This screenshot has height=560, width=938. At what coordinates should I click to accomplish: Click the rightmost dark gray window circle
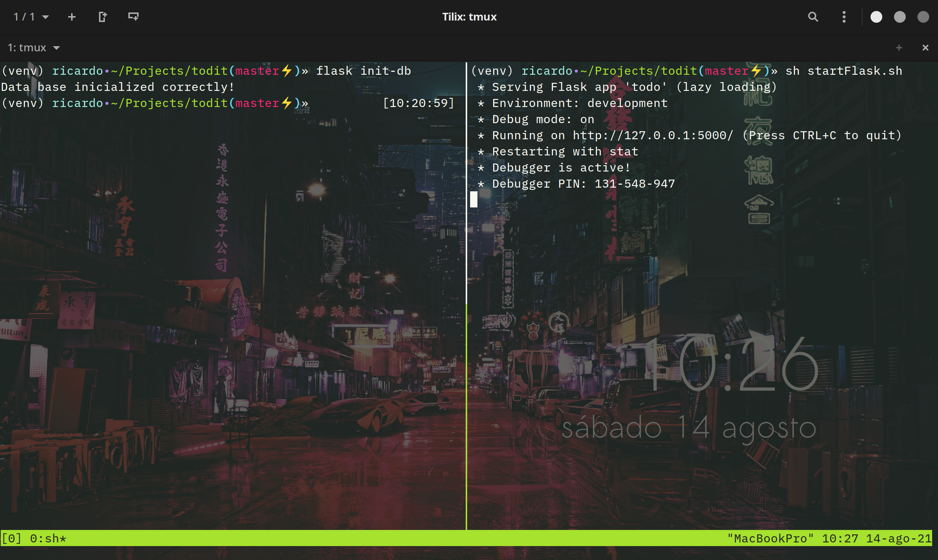(x=923, y=17)
